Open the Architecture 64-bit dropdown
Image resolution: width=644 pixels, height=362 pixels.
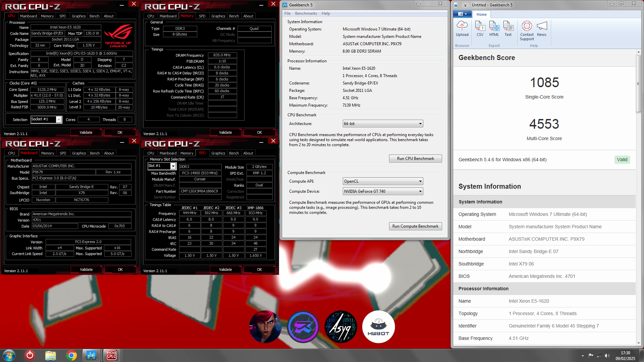click(383, 124)
